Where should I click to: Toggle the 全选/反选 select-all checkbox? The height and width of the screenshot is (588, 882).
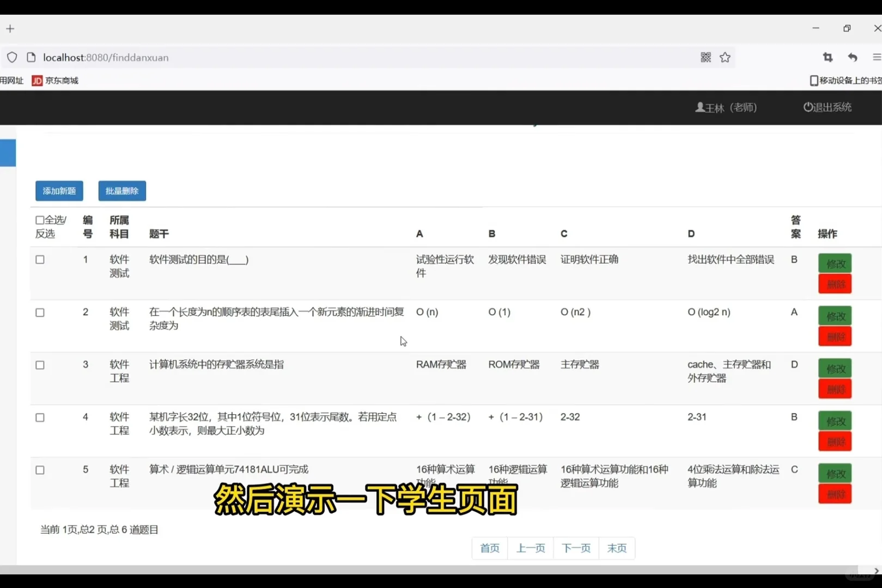(x=39, y=220)
